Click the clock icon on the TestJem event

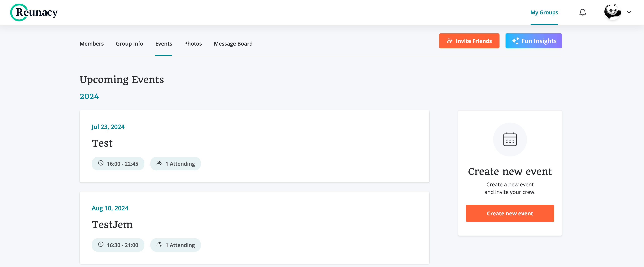[101, 245]
